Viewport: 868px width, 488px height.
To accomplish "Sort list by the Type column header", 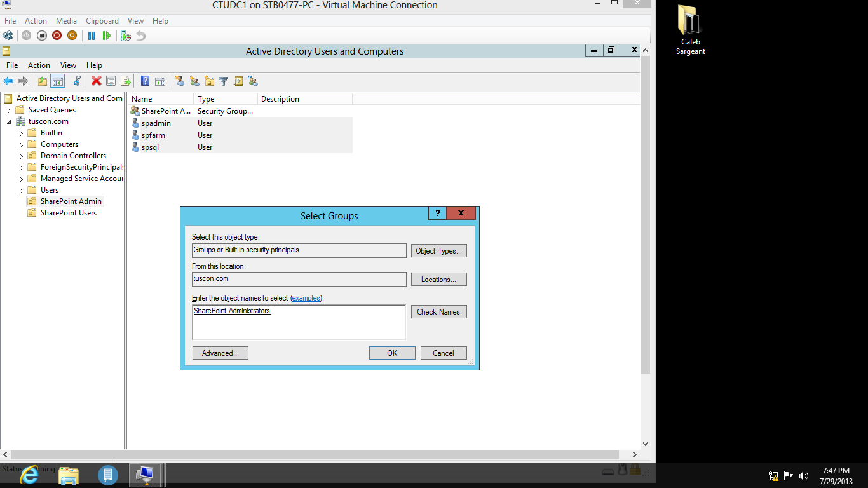I will tap(226, 99).
